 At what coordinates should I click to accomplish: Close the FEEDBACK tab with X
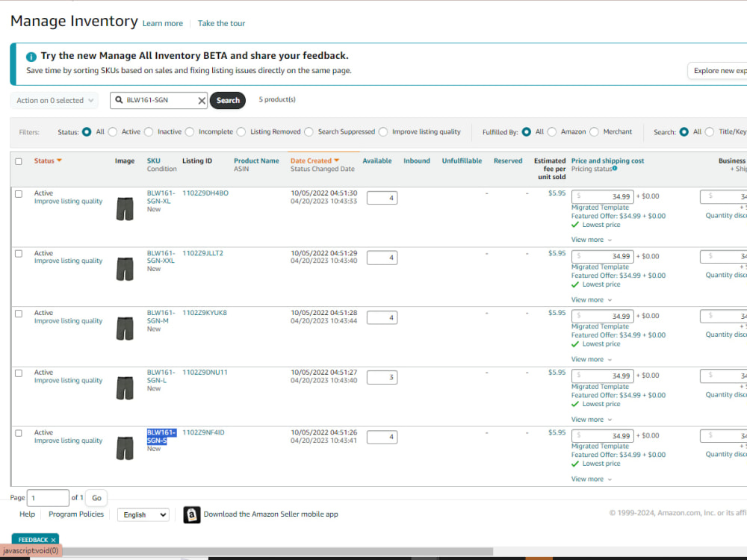click(53, 540)
